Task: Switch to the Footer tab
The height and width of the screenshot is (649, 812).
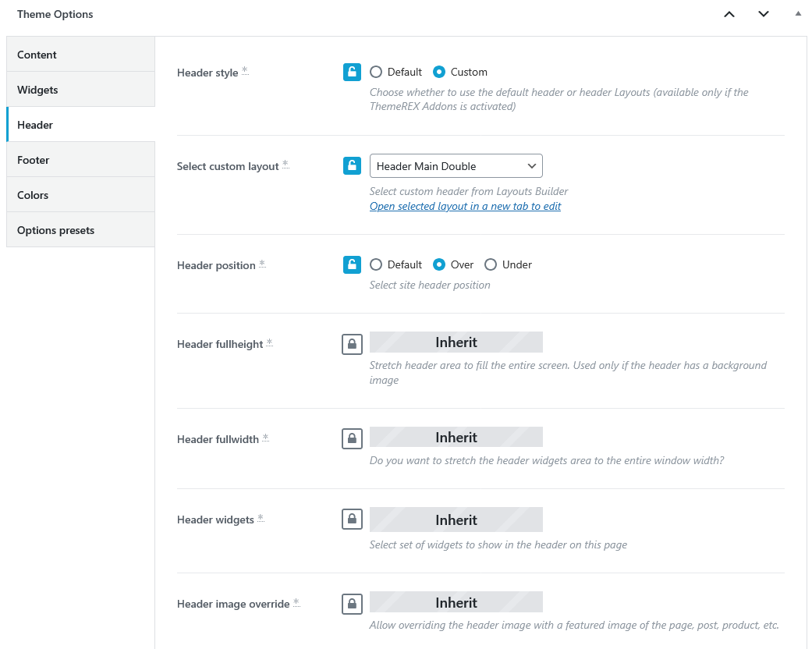Action: (81, 160)
